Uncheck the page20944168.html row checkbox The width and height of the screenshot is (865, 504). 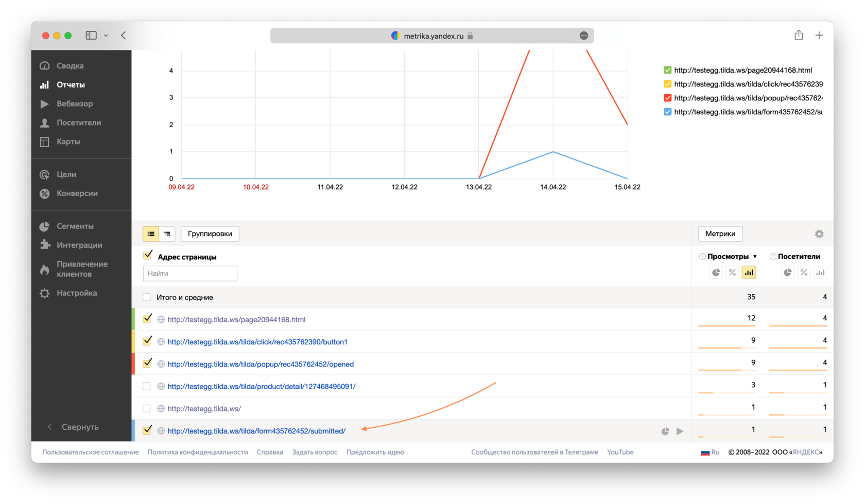[147, 319]
